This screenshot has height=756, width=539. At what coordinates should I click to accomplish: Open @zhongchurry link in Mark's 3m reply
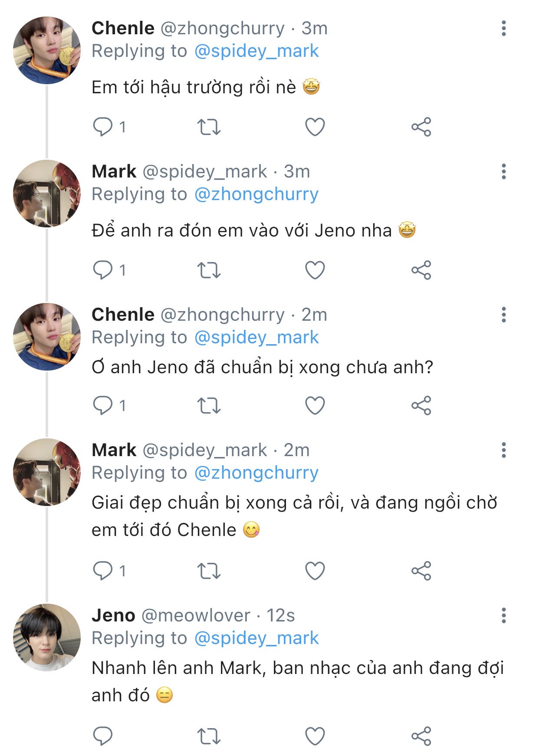click(x=256, y=194)
